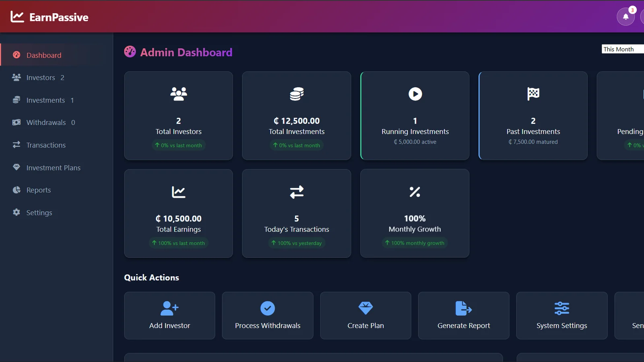The height and width of the screenshot is (362, 644).
Task: Go to Dashboard in sidebar
Action: coord(56,55)
